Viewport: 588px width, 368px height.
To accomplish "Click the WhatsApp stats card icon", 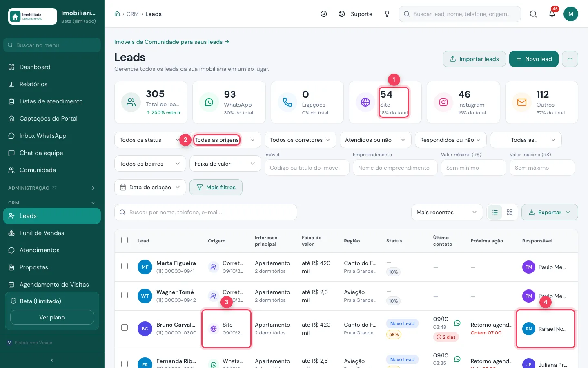I will [209, 102].
